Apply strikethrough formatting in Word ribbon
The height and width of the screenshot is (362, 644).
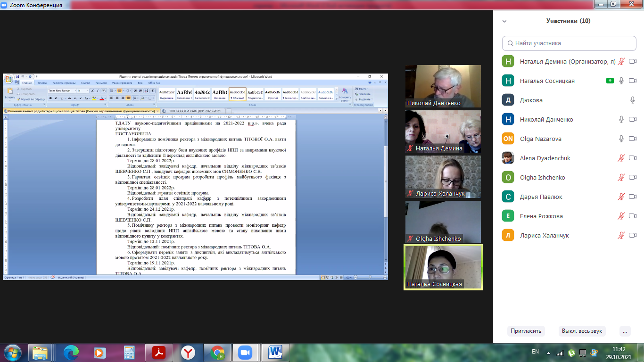click(69, 98)
